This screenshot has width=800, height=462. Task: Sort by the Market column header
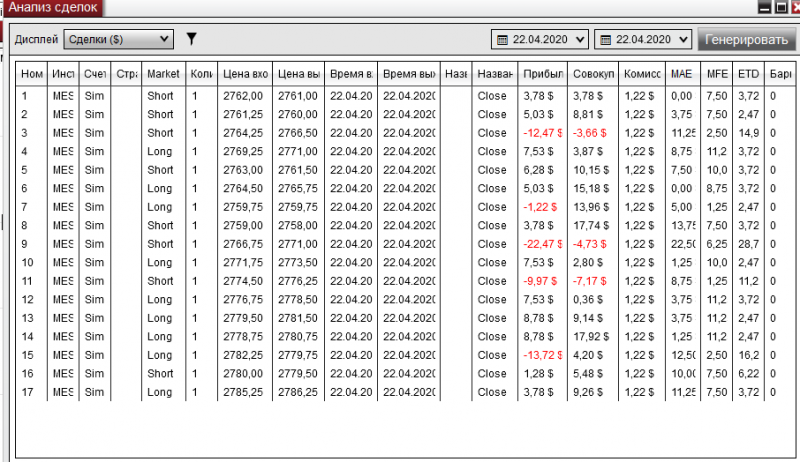click(163, 74)
